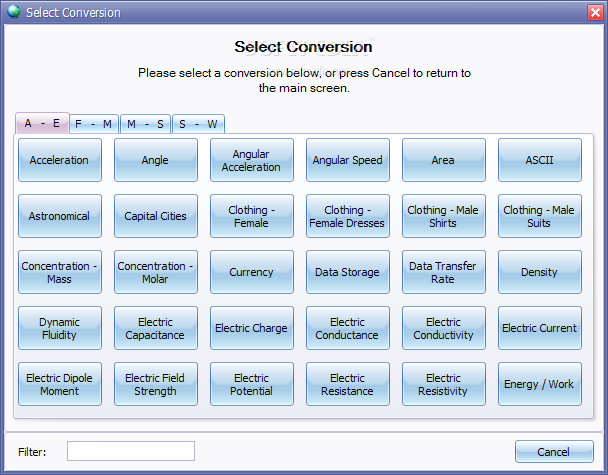Switch to the F - M tab
The image size is (608, 475).
click(x=93, y=124)
